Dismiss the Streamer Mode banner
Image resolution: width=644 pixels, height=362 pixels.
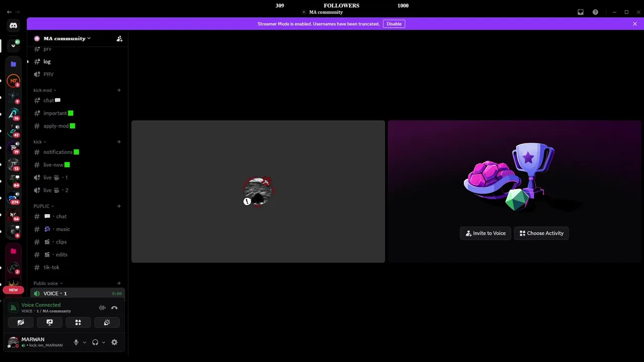pos(635,24)
